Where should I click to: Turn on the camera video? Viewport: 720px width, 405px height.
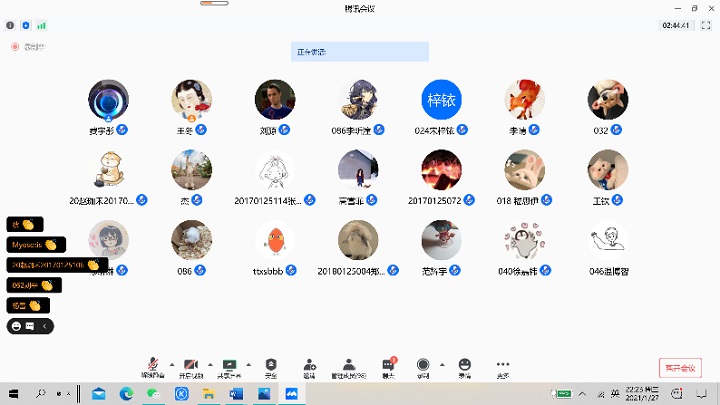[x=190, y=366]
